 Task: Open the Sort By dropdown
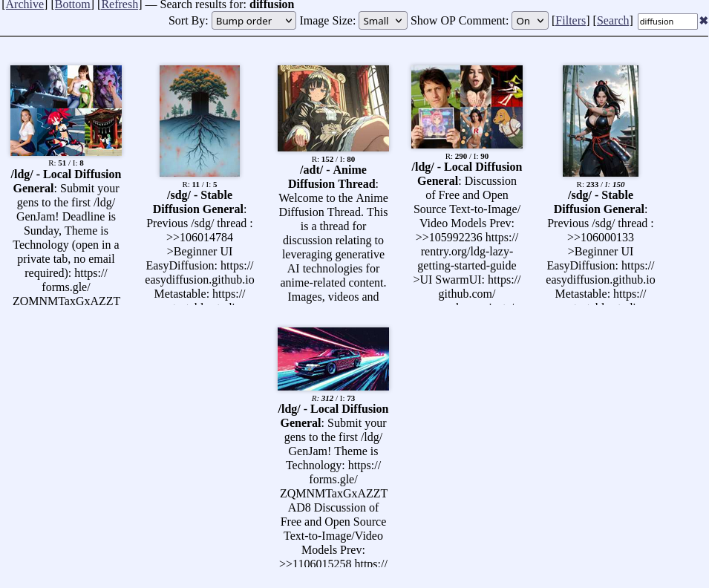(x=254, y=21)
